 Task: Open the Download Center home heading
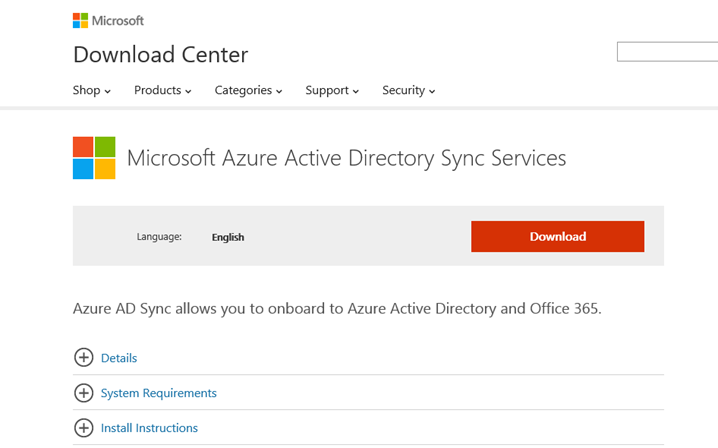(160, 54)
